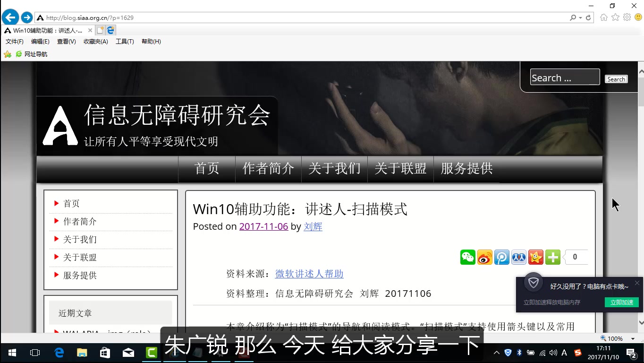644x363 pixels.
Task: Click the Sogou input method tray icon
Action: point(578,353)
